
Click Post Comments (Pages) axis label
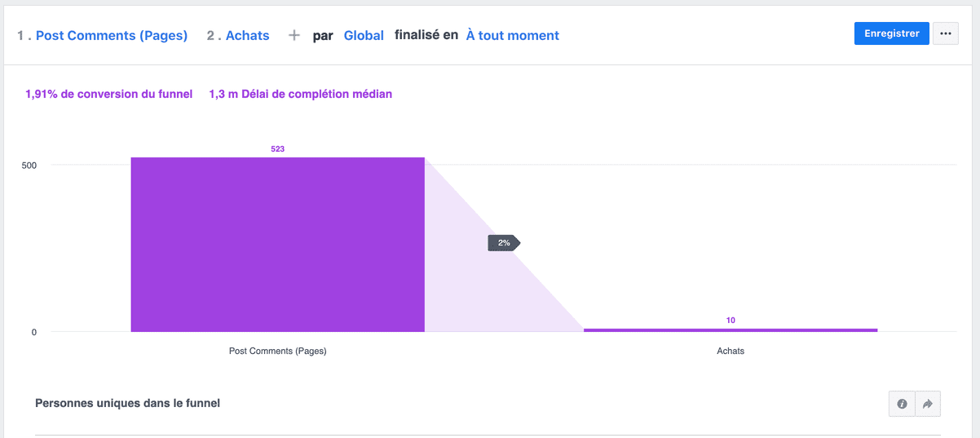tap(277, 352)
